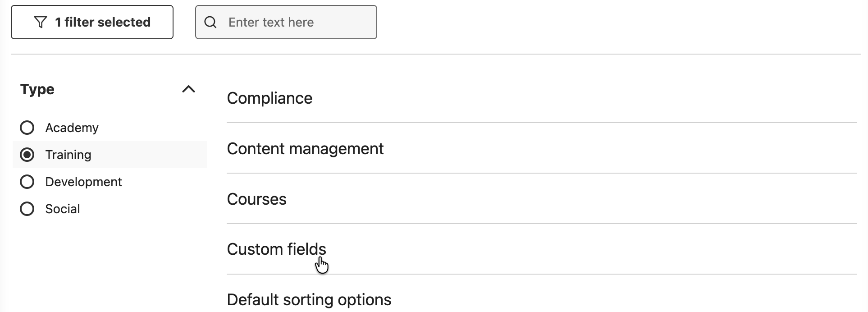
Task: Click the Type filter heading
Action: tap(37, 89)
